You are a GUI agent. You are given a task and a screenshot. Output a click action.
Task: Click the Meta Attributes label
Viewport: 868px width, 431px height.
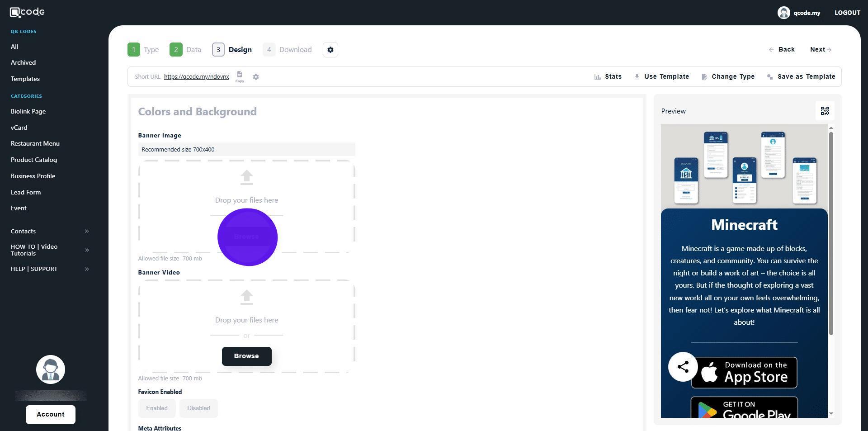tap(160, 428)
